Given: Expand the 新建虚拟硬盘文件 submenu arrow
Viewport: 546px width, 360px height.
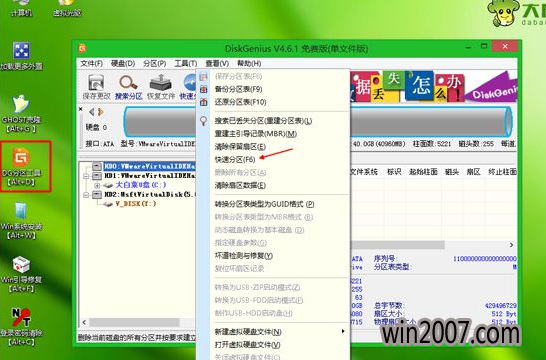Looking at the screenshot, I should pyautogui.click(x=343, y=331).
